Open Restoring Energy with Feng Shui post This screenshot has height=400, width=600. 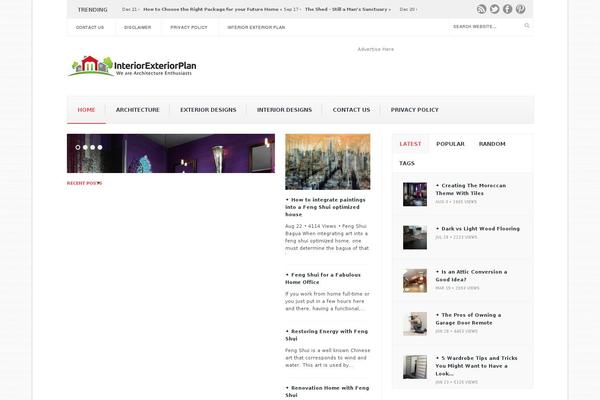point(326,335)
